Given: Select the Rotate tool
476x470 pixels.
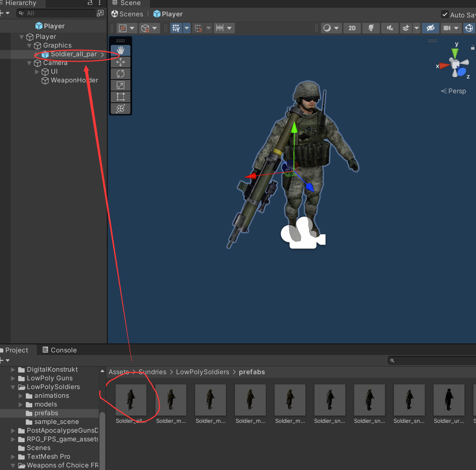Looking at the screenshot, I should 121,74.
